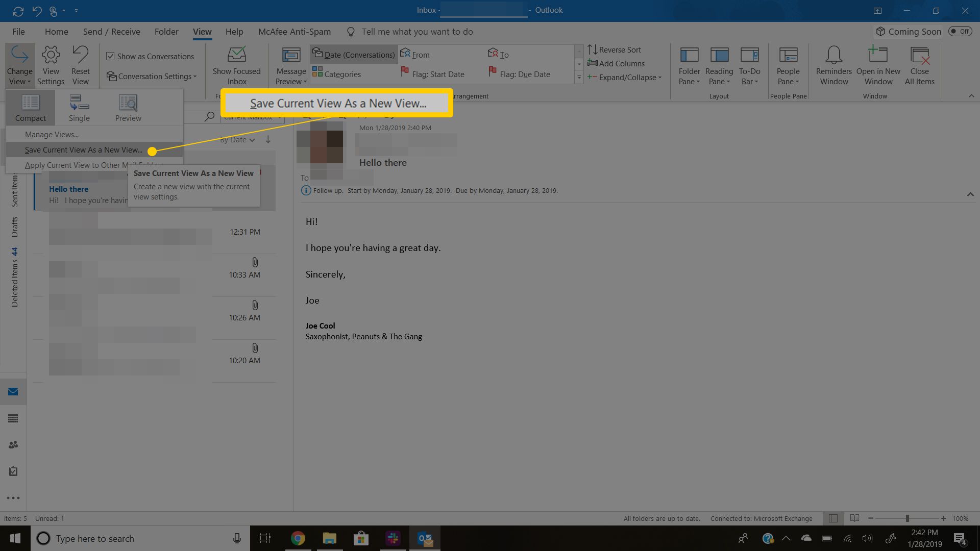Click the reverse sort order button

614,49
